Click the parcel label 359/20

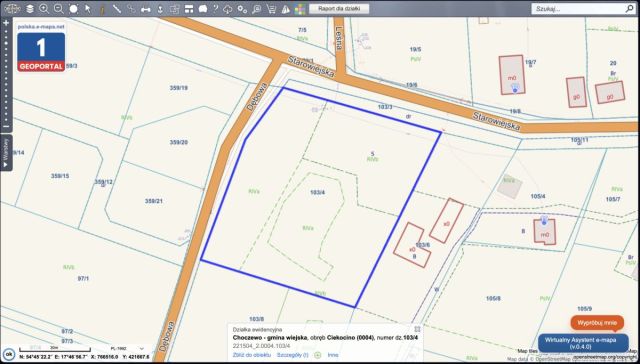coord(179,142)
